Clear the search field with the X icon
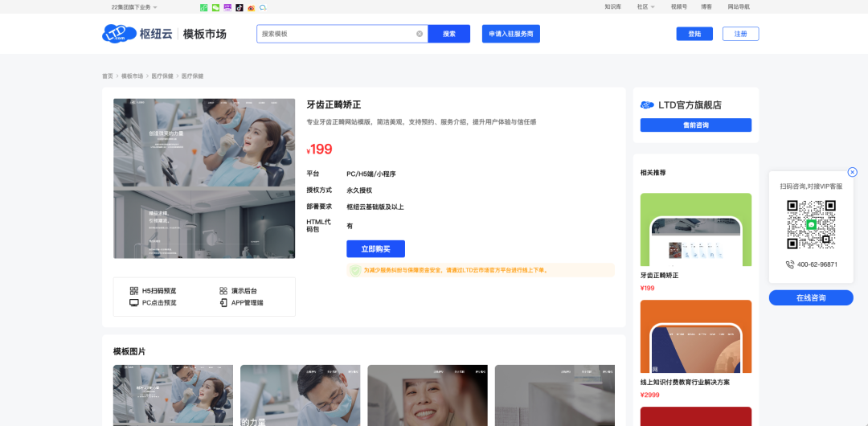868x426 pixels. [420, 34]
